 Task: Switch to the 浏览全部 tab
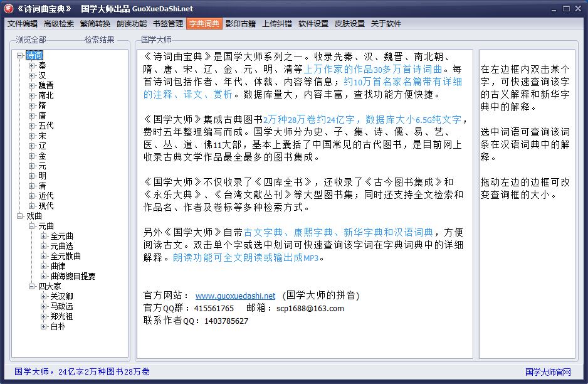(x=31, y=40)
